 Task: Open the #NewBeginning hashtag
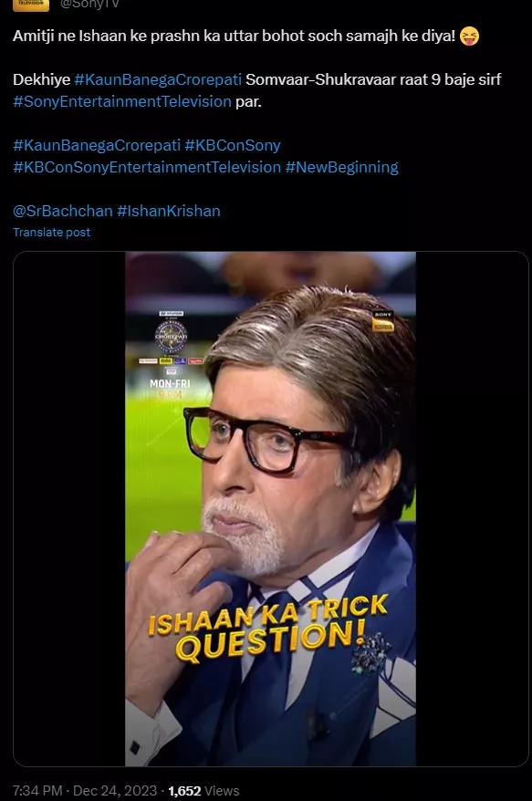342,167
